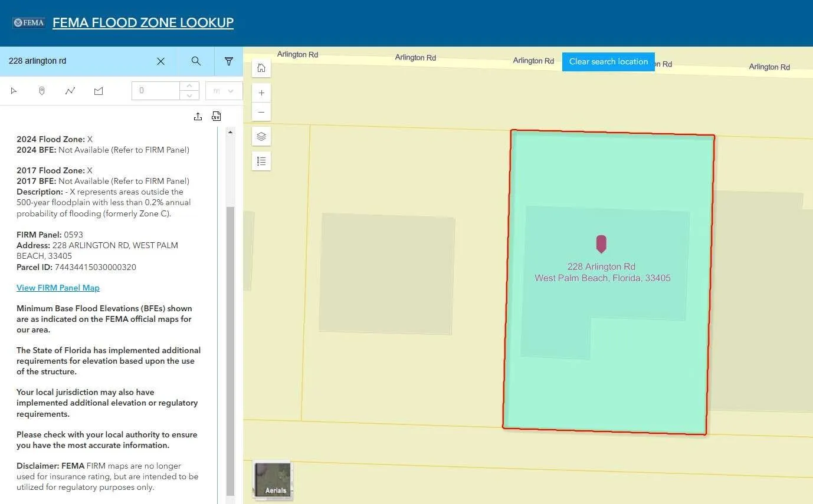This screenshot has width=813, height=504.
Task: Open the View FIRM Panel Map link
Action: click(x=58, y=288)
